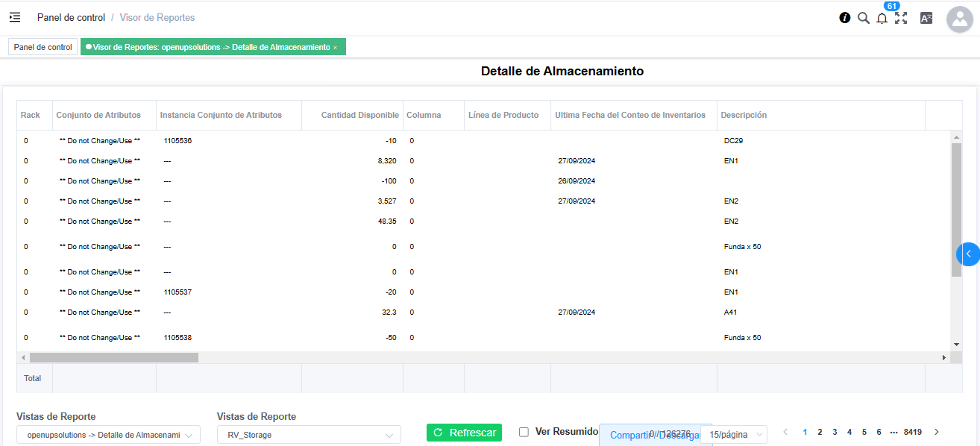Go to page 3 of results
This screenshot has width=980, height=446.
pos(834,432)
